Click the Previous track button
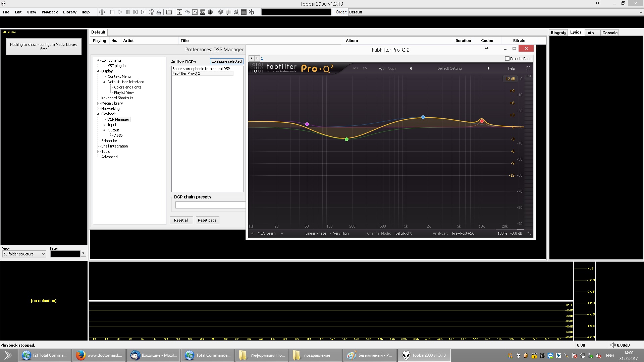Viewport: 644px width, 362px height. 136,12
